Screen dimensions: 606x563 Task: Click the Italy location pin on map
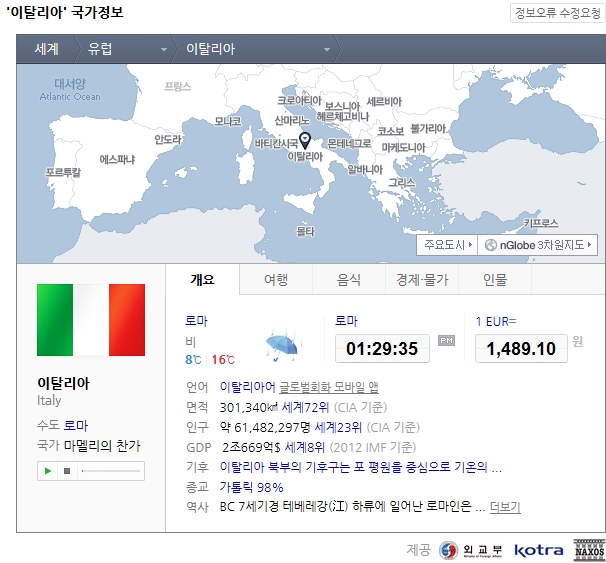click(x=305, y=141)
